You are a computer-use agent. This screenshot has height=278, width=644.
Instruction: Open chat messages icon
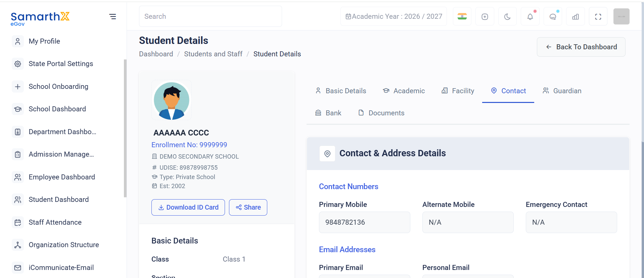(553, 16)
